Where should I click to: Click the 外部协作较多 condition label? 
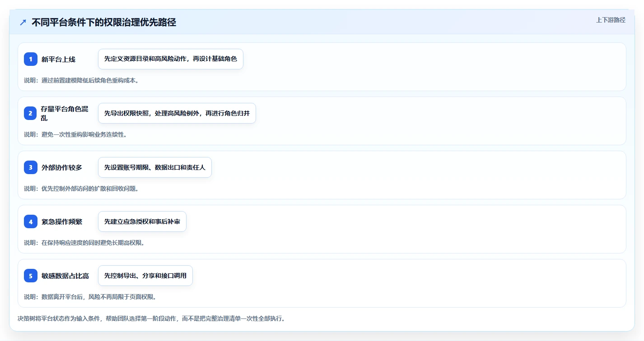pyautogui.click(x=61, y=167)
